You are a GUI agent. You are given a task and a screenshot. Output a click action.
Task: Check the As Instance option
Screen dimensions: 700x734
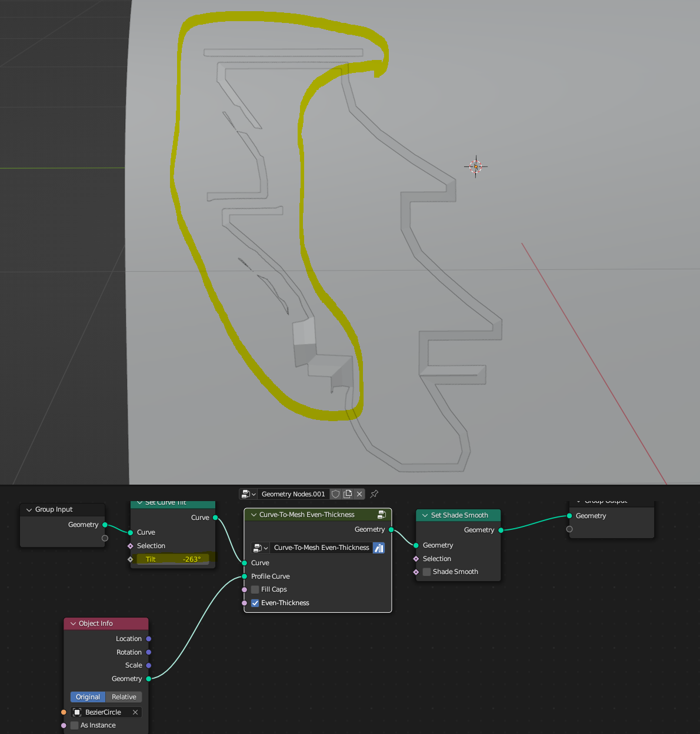[x=75, y=725]
